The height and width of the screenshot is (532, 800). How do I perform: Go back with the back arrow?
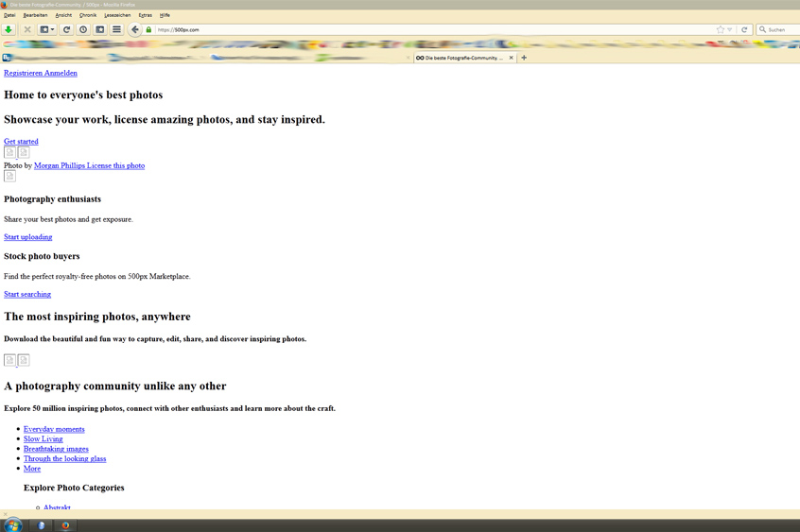point(134,29)
